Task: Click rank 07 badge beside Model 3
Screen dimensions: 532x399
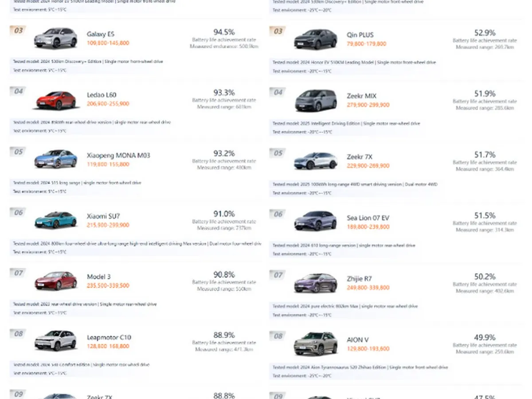Action: (18, 273)
